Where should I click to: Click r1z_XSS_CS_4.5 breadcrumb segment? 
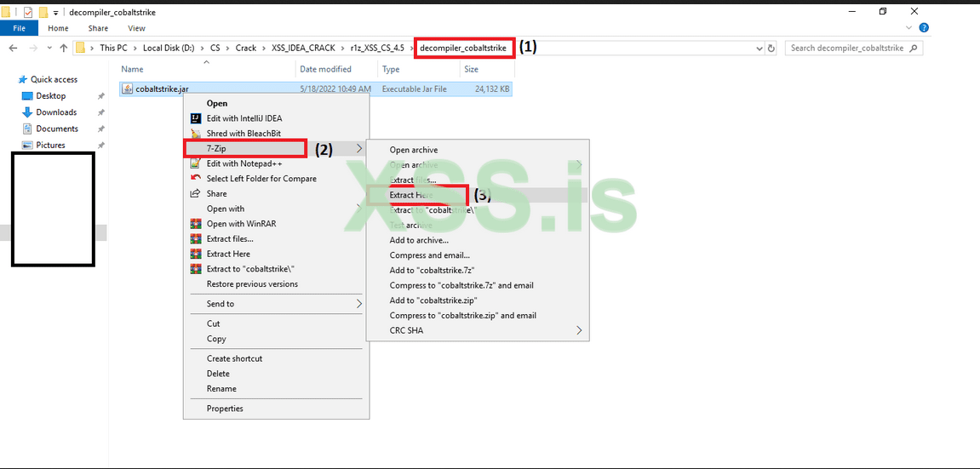tap(377, 48)
